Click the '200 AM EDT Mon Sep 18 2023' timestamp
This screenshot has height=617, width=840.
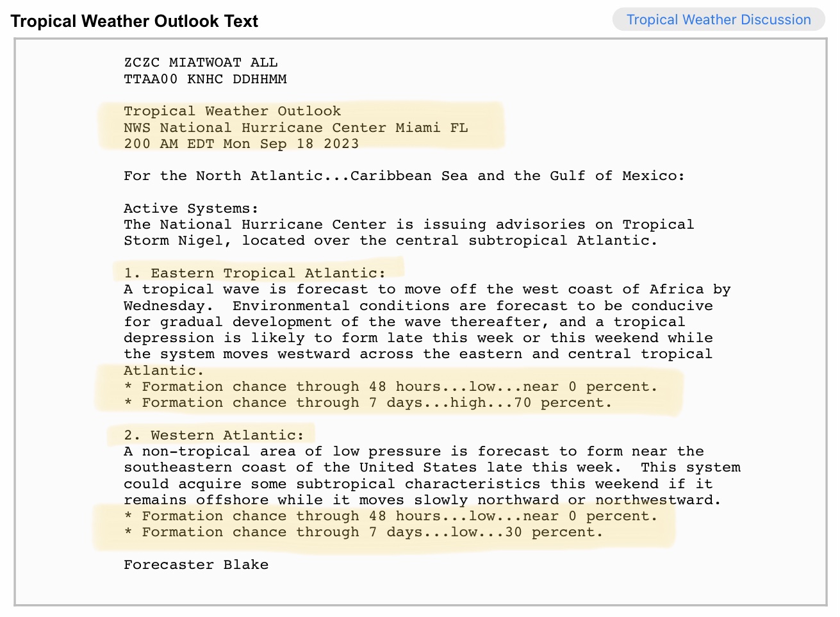[x=242, y=144]
